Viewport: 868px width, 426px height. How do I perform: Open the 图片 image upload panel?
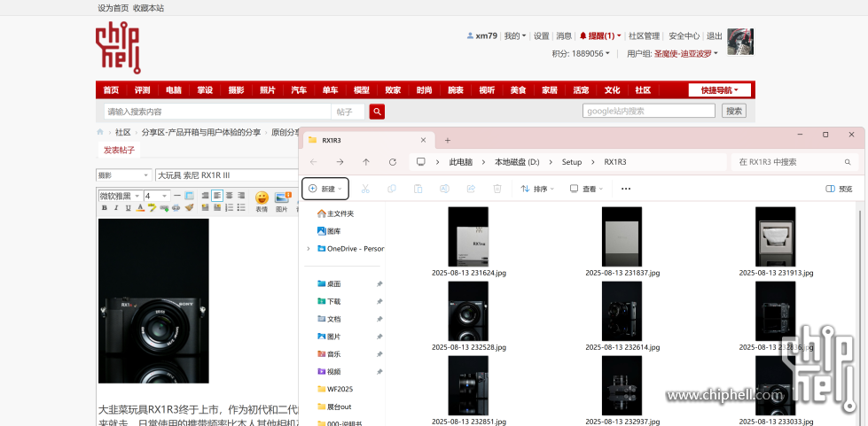pos(282,201)
